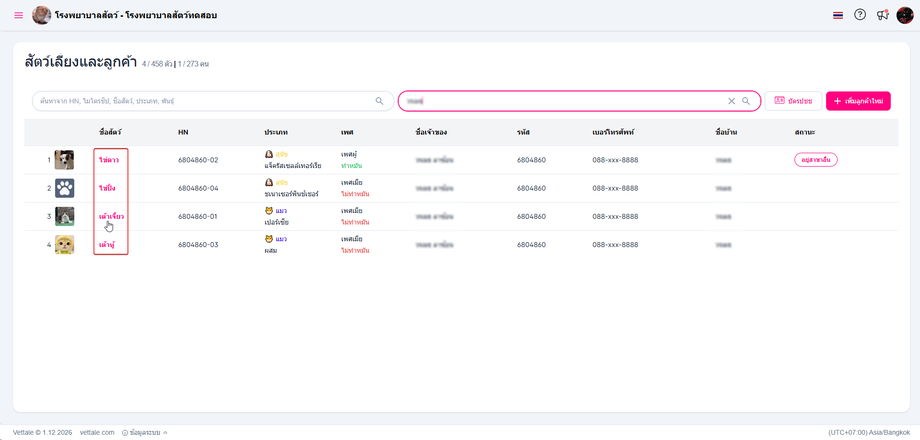Image resolution: width=920 pixels, height=440 pixels.
Task: Click cat photo thumbnail in row 3
Action: click(x=65, y=216)
